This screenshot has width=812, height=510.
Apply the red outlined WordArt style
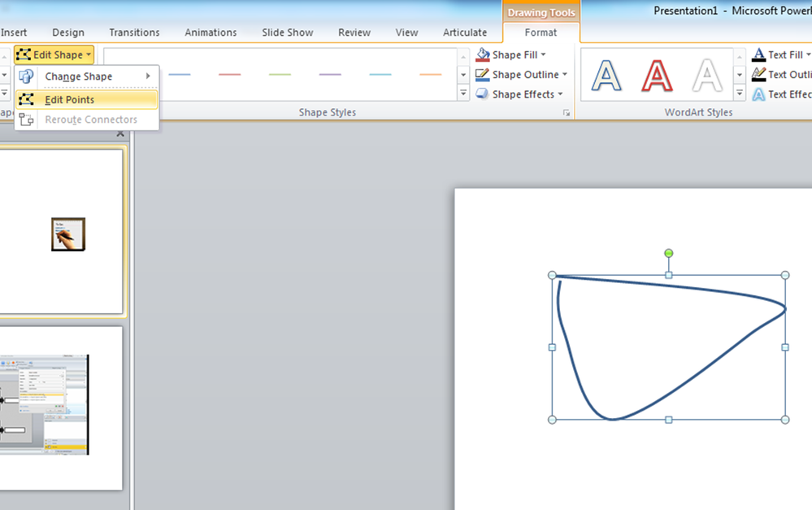(x=657, y=75)
